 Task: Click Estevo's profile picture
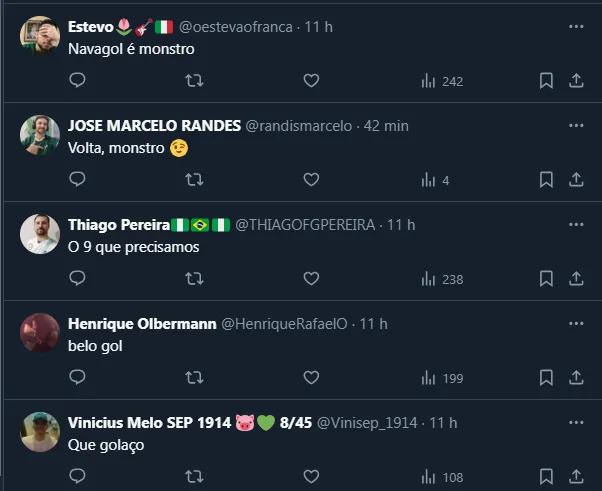pos(40,36)
